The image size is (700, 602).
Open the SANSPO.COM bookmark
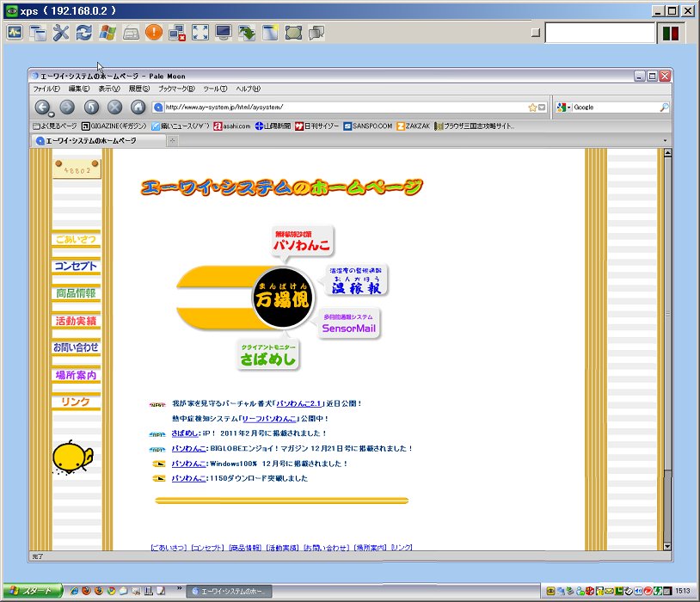click(368, 126)
